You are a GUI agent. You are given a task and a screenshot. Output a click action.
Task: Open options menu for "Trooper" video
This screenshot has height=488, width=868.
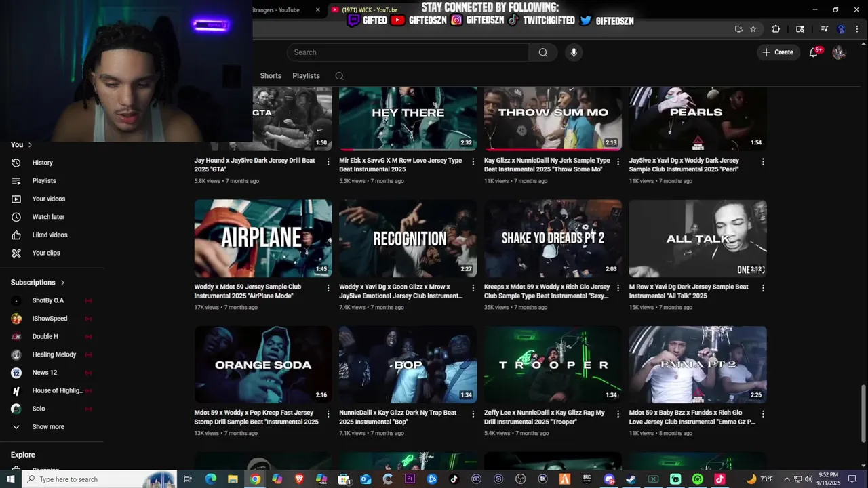[x=618, y=414]
